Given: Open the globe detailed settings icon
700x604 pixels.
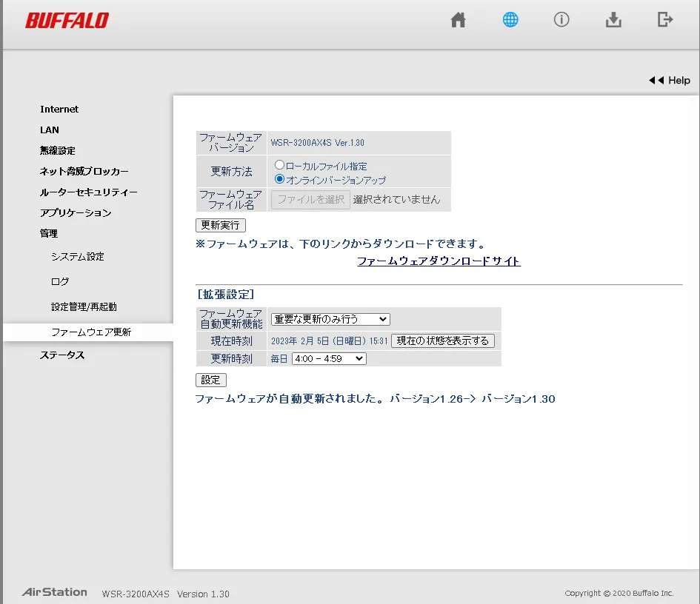Looking at the screenshot, I should click(510, 20).
